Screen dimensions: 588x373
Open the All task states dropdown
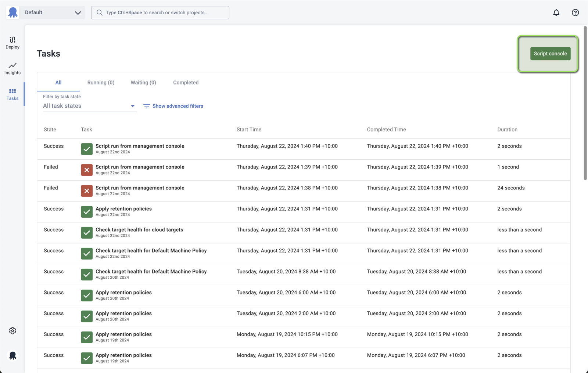pyautogui.click(x=90, y=106)
